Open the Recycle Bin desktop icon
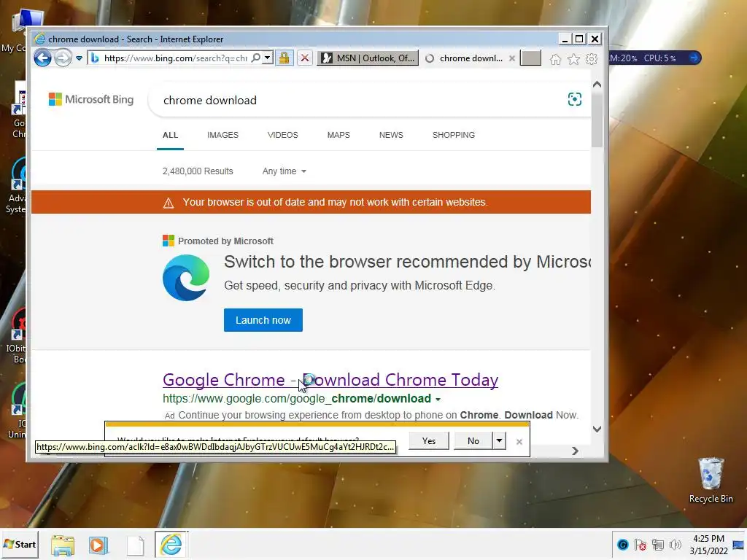747x560 pixels. (711, 480)
